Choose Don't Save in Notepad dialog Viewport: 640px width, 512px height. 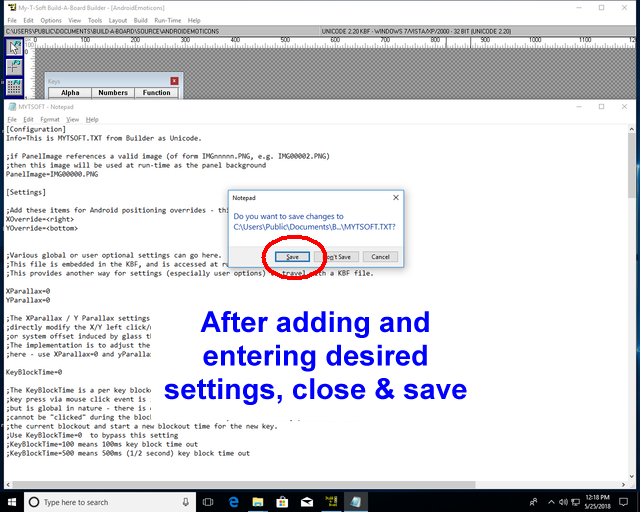[335, 257]
